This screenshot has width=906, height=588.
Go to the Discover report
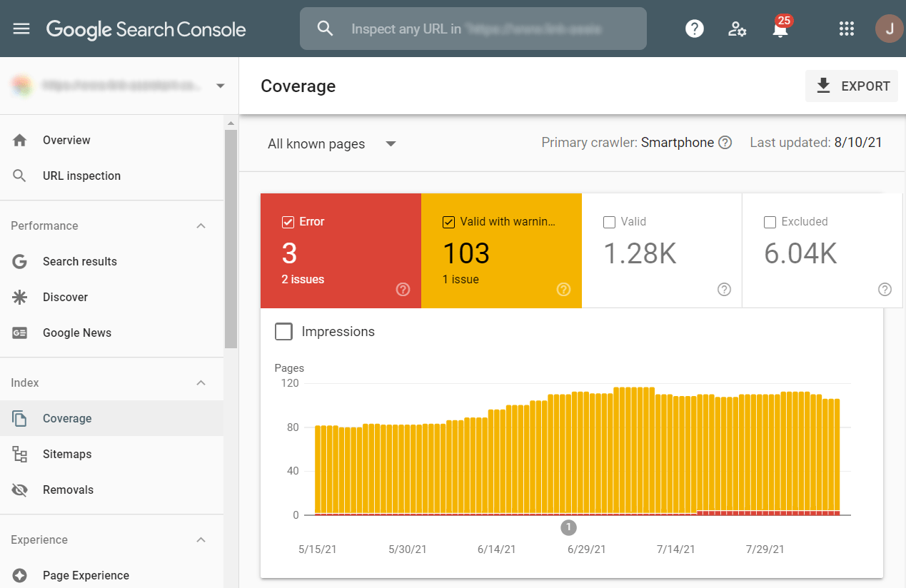pyautogui.click(x=111, y=297)
